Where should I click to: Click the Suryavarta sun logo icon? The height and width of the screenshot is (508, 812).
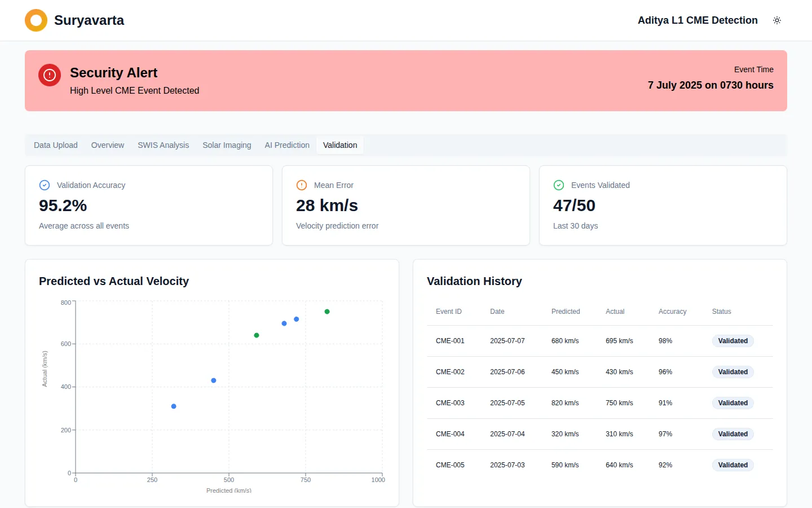click(36, 20)
